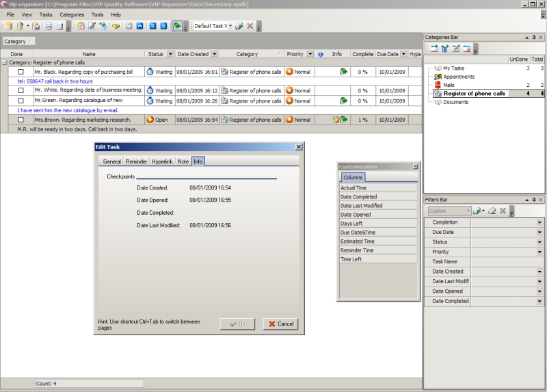Switch to the Reminder tab in Edit Task
The height and width of the screenshot is (392, 547).
coord(136,161)
